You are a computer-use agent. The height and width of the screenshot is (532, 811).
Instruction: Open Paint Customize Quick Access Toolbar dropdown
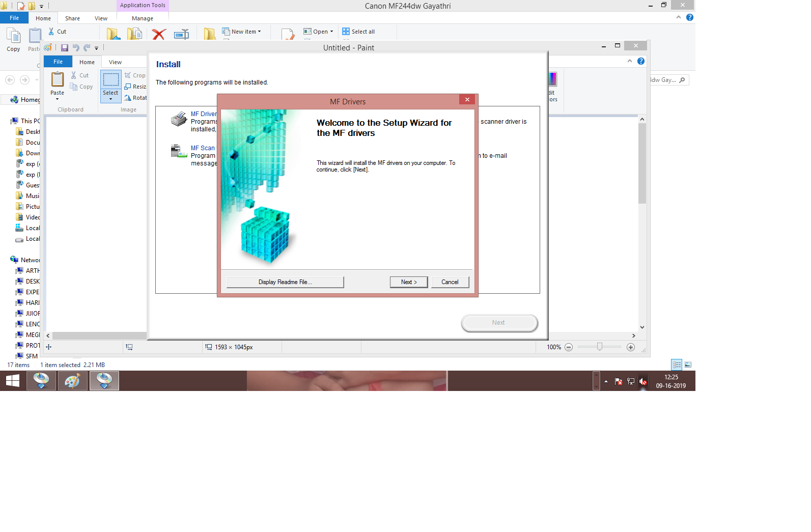pyautogui.click(x=96, y=48)
